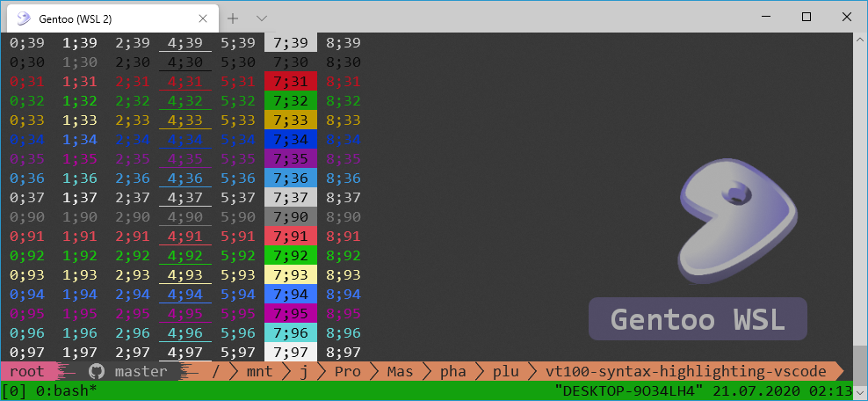This screenshot has width=868, height=401.
Task: Click the 8;97 white text
Action: 344,353
